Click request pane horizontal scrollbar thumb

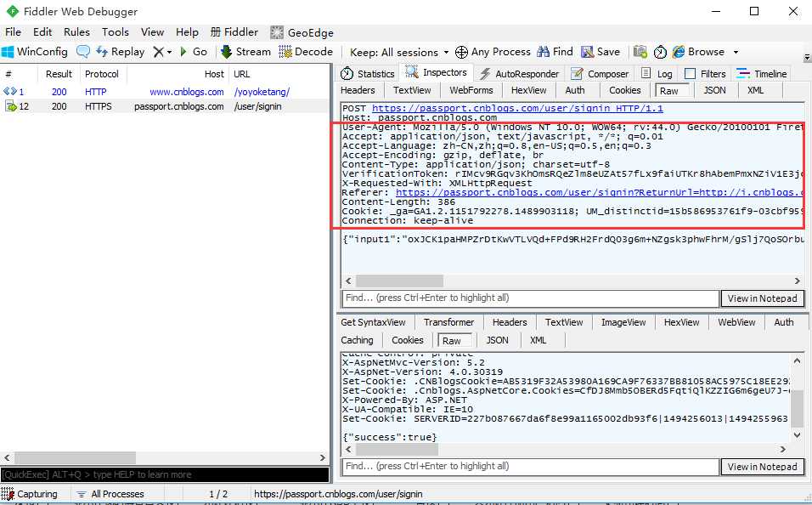(x=398, y=281)
